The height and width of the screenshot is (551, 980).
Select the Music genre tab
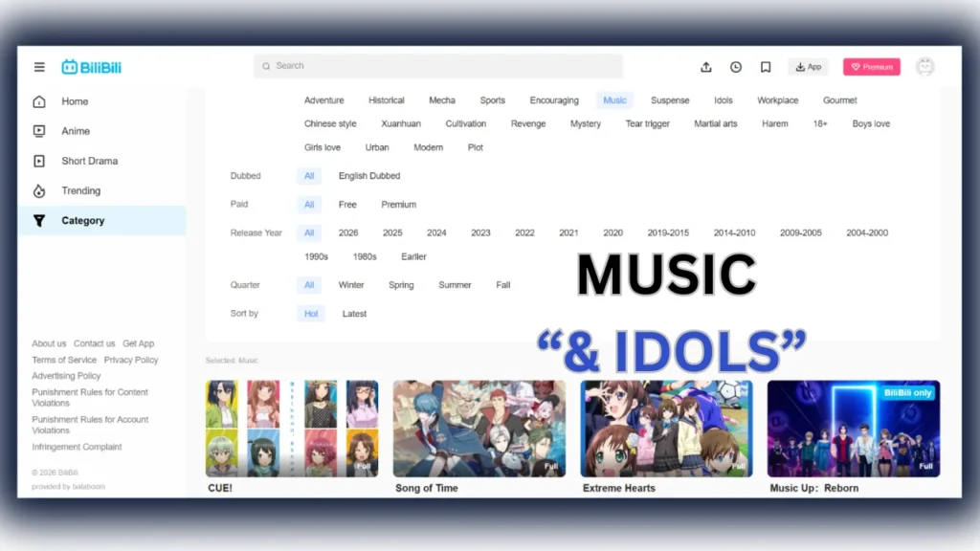tap(614, 99)
